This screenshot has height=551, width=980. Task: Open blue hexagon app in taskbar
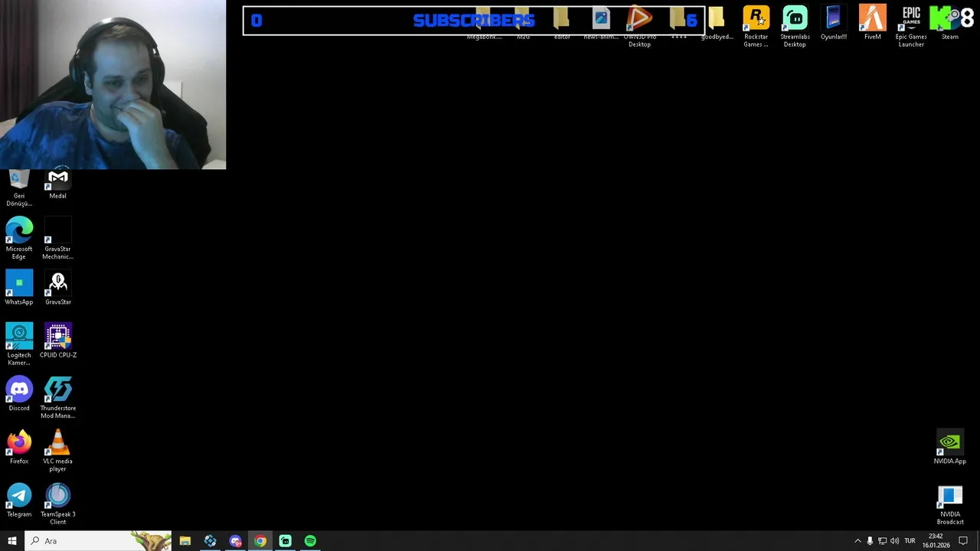pyautogui.click(x=210, y=541)
